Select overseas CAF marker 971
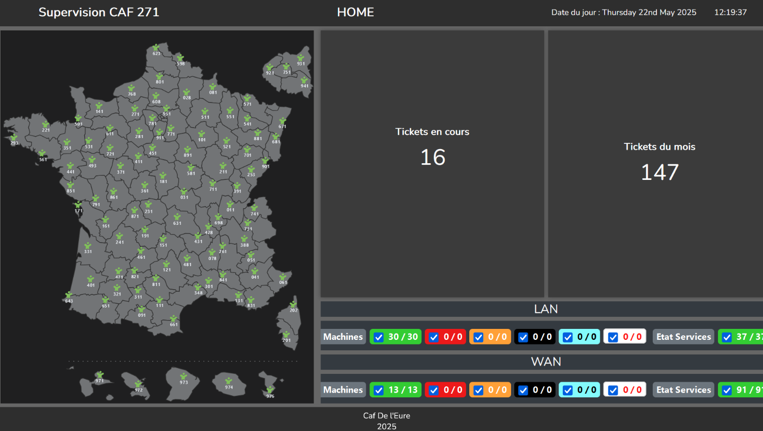 99,375
